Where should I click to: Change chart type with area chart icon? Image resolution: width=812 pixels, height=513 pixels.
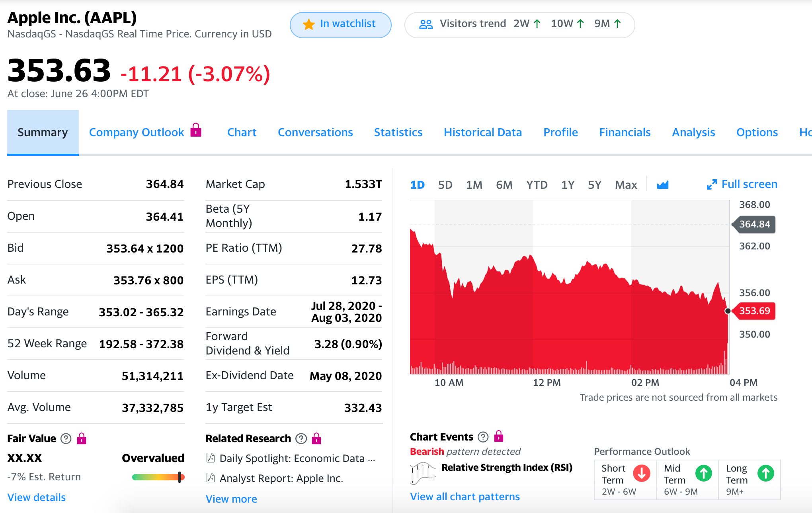tap(663, 185)
